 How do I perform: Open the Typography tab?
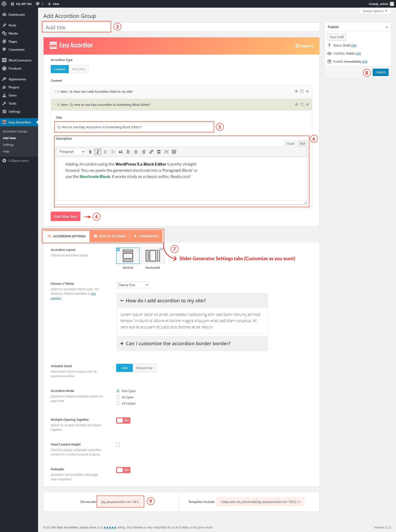coord(146,236)
